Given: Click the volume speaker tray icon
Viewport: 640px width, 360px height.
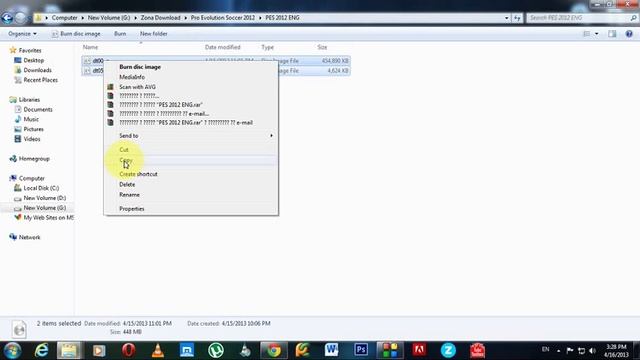Looking at the screenshot, I should [592, 351].
